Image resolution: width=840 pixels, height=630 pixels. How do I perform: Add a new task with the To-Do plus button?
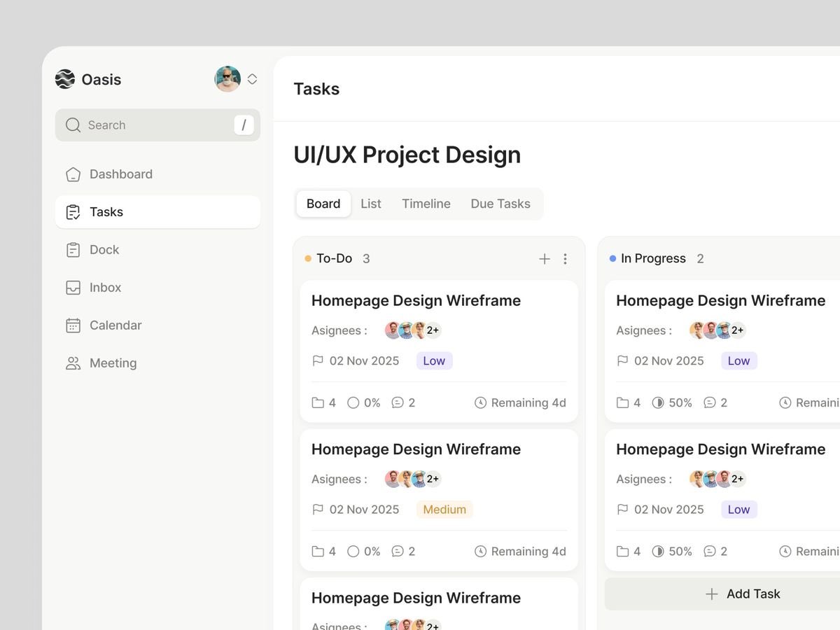pos(544,258)
